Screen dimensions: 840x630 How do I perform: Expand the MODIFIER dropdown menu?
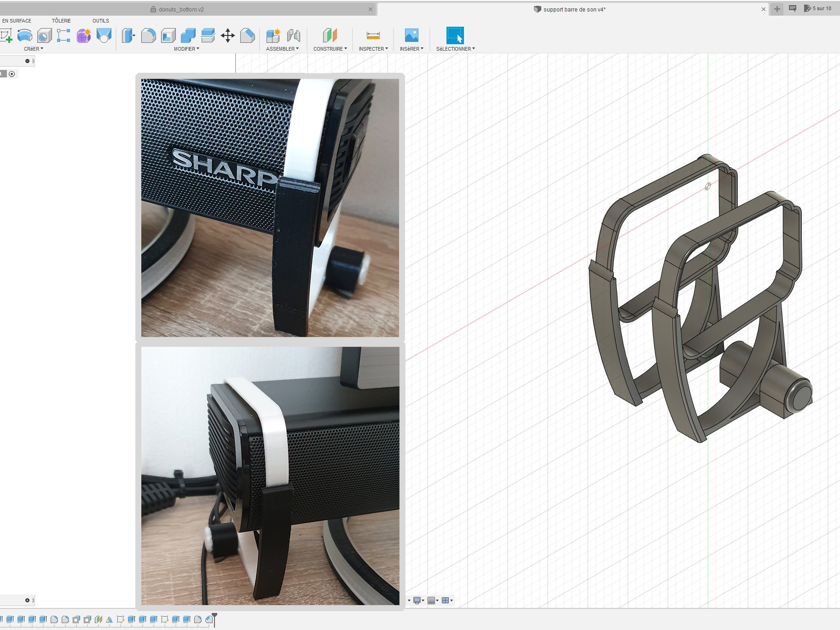click(186, 49)
